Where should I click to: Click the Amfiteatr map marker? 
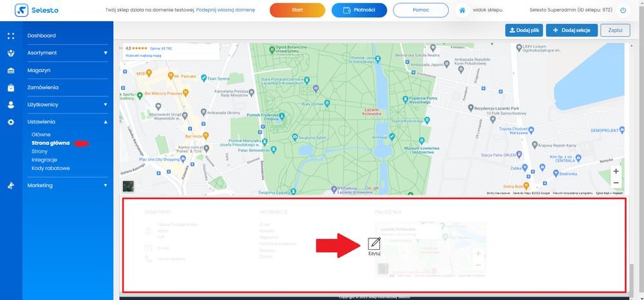pyautogui.click(x=392, y=136)
